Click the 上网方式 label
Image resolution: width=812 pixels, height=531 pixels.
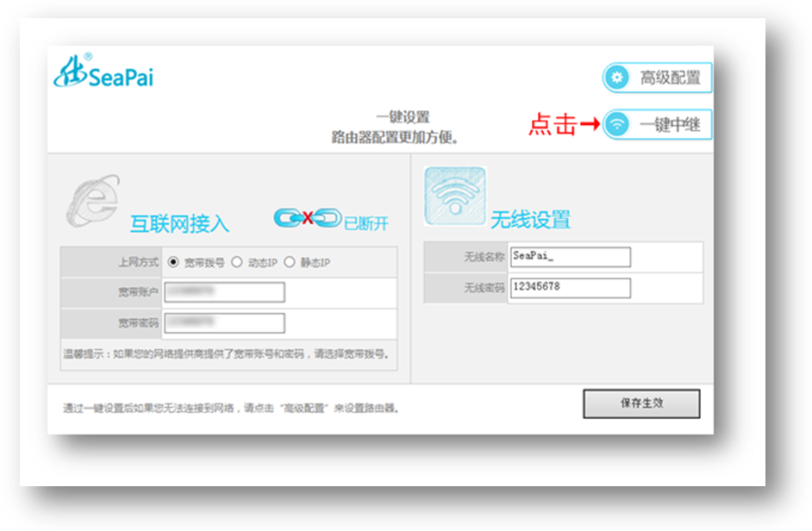click(138, 262)
